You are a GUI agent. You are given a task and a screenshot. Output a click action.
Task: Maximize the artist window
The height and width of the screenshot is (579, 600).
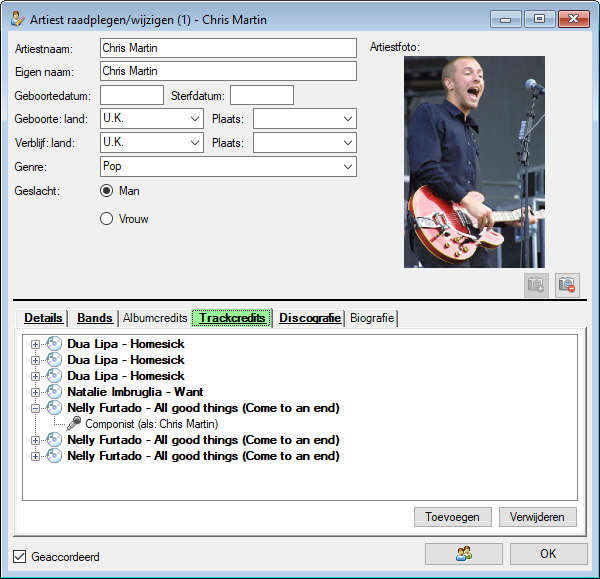tap(540, 19)
